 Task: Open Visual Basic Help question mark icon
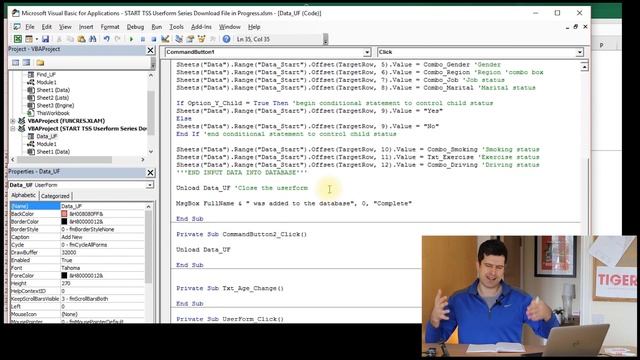pyautogui.click(x=227, y=39)
